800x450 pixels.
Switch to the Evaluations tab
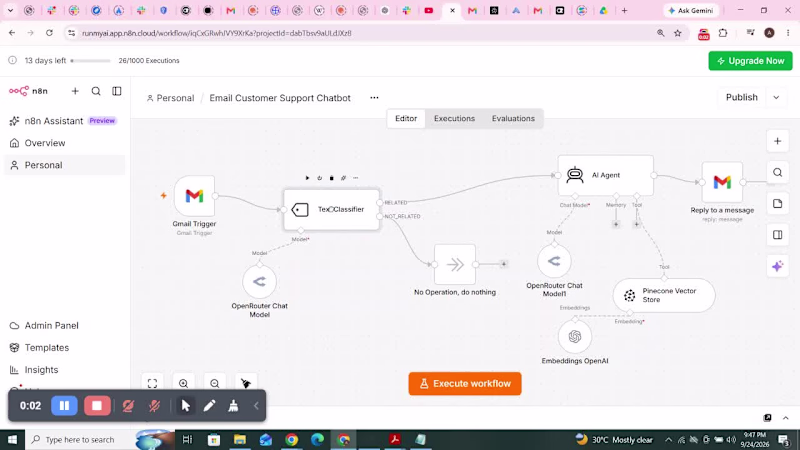tap(513, 118)
